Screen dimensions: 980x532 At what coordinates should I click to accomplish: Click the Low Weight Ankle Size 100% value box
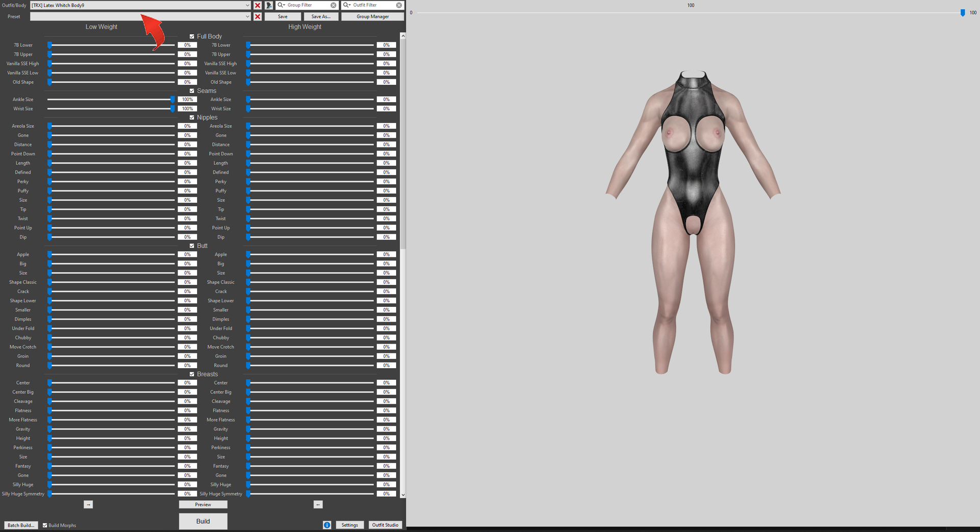(187, 100)
